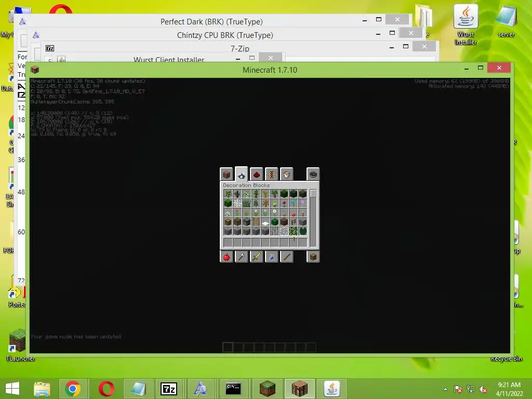This screenshot has height=399, width=532.
Task: Pick the ladder item
Action: pos(256,222)
